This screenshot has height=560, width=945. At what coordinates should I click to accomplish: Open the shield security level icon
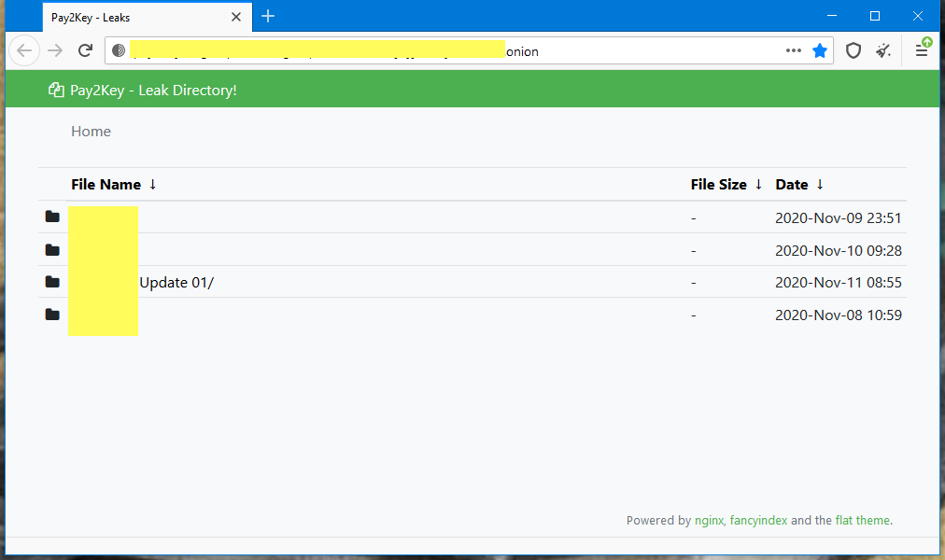click(x=853, y=50)
